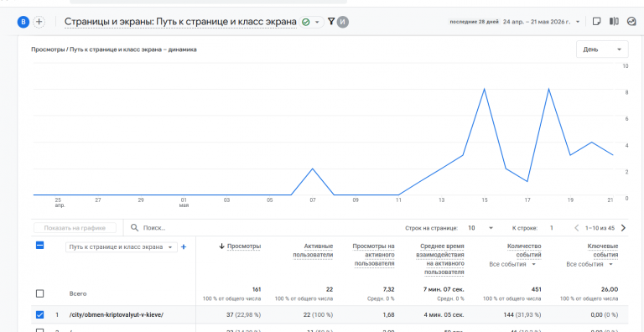Image resolution: width=644 pixels, height=332 pixels.
Task: Click the chart title Просмотры / Путь к странице
Action: tap(114, 49)
